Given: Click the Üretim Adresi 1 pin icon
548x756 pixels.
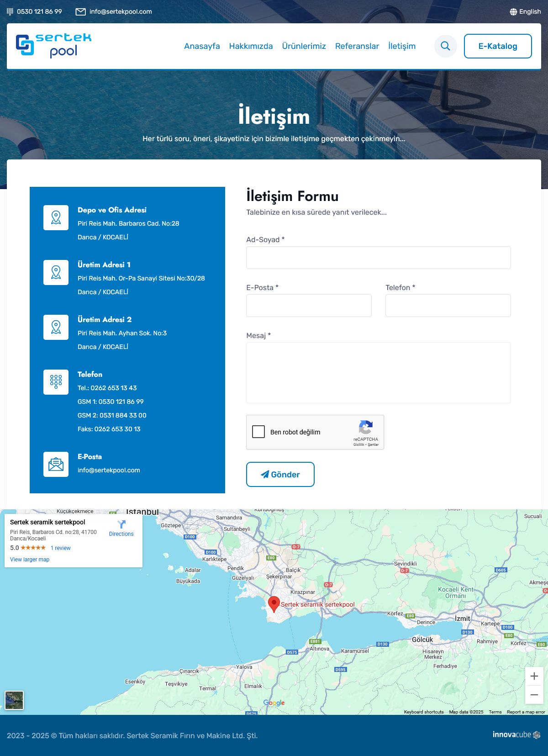Looking at the screenshot, I should point(56,272).
